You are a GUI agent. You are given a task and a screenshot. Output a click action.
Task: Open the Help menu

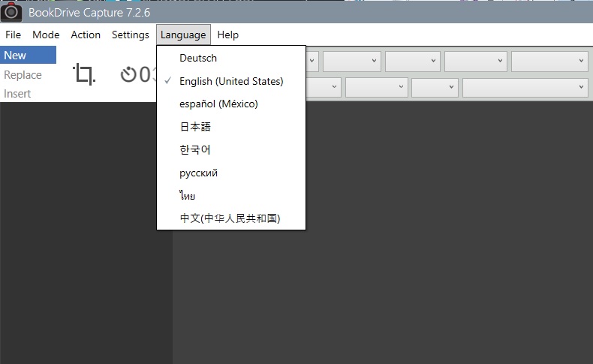227,35
